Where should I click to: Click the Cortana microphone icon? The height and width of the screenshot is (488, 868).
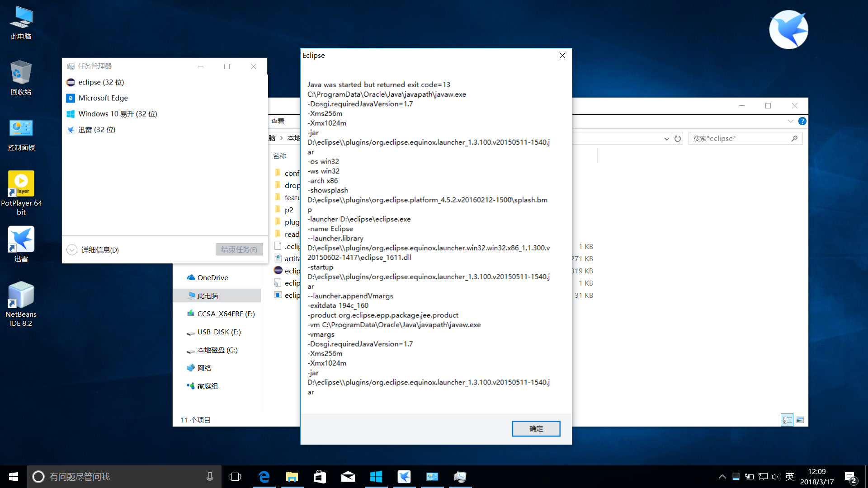(210, 477)
